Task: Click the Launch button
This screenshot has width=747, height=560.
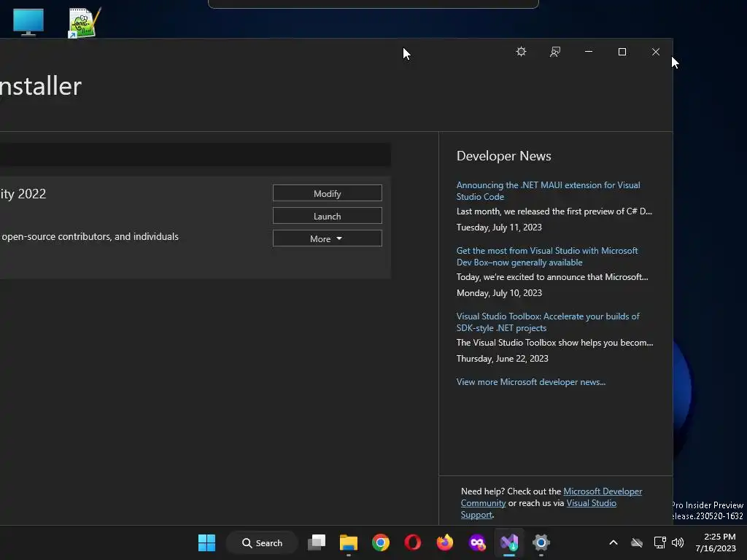Action: pyautogui.click(x=328, y=216)
